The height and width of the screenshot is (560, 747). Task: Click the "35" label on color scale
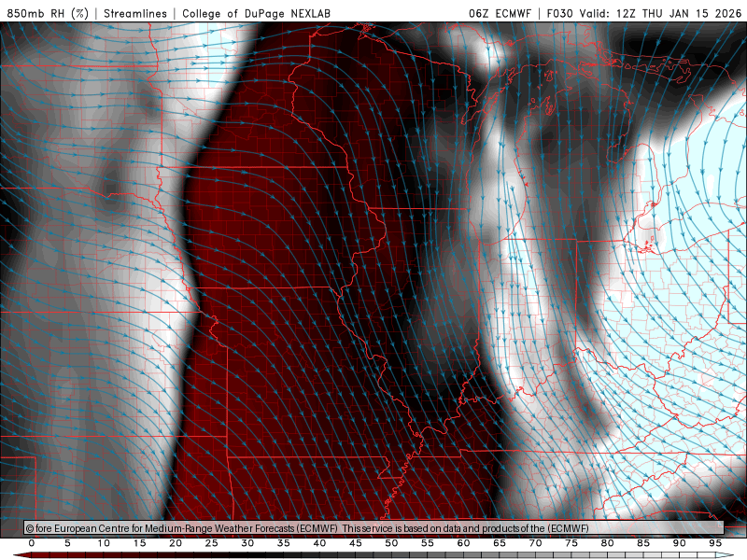click(x=284, y=543)
